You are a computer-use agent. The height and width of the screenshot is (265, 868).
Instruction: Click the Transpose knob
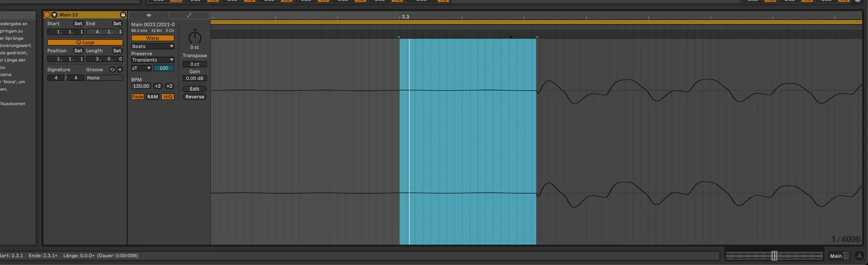pyautogui.click(x=195, y=37)
